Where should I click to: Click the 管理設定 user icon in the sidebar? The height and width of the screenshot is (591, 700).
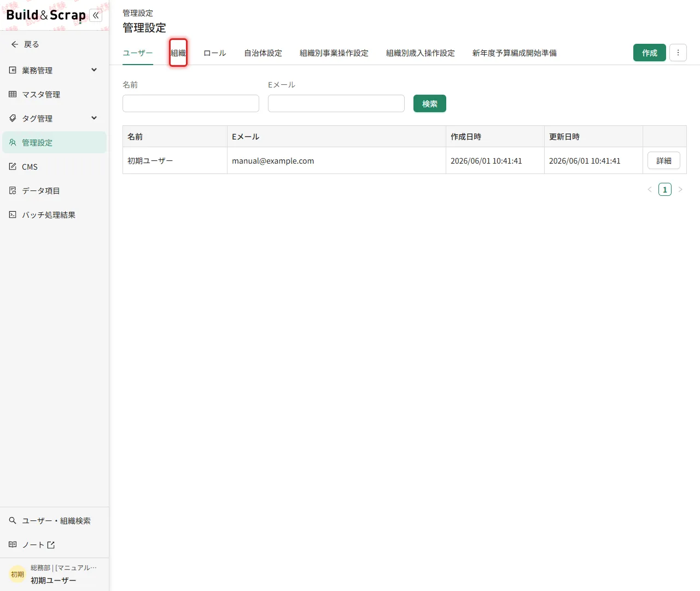[13, 142]
